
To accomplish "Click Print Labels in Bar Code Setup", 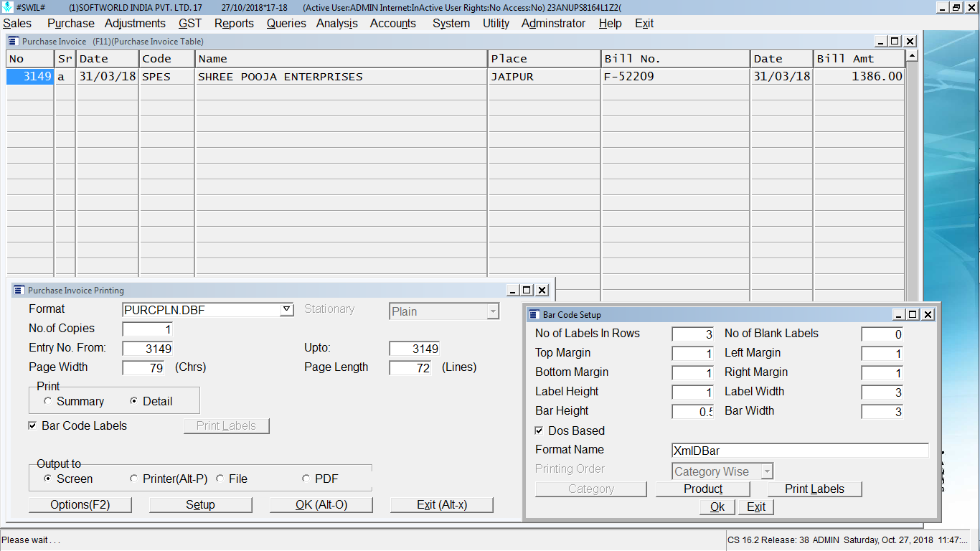I will pyautogui.click(x=814, y=489).
